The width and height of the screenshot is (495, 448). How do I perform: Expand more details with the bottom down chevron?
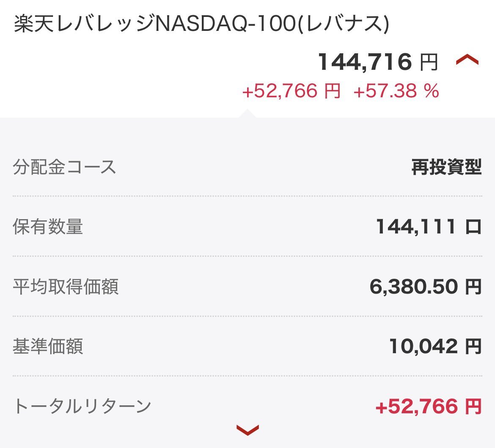tap(248, 430)
